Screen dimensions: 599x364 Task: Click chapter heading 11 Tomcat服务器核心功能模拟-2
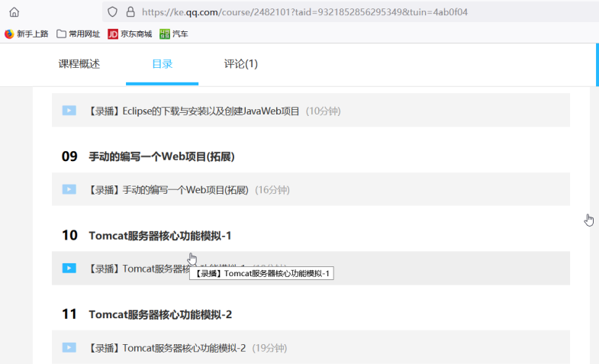click(x=147, y=314)
